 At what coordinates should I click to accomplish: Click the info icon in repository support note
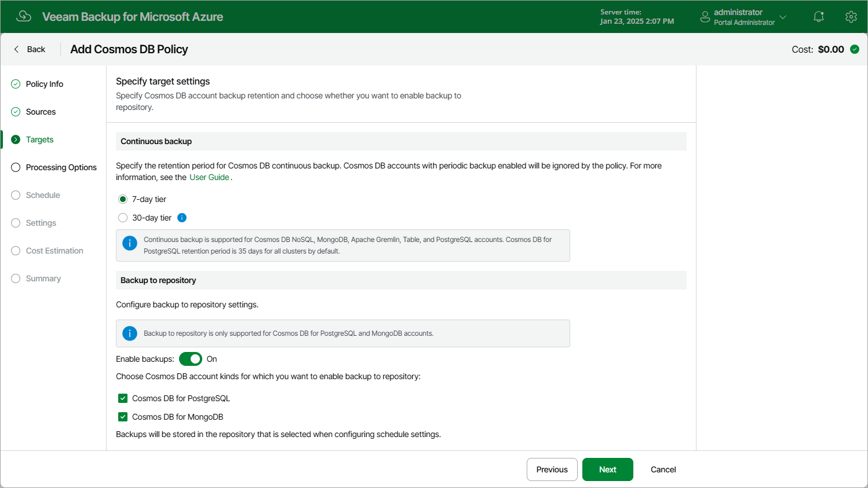coord(130,333)
